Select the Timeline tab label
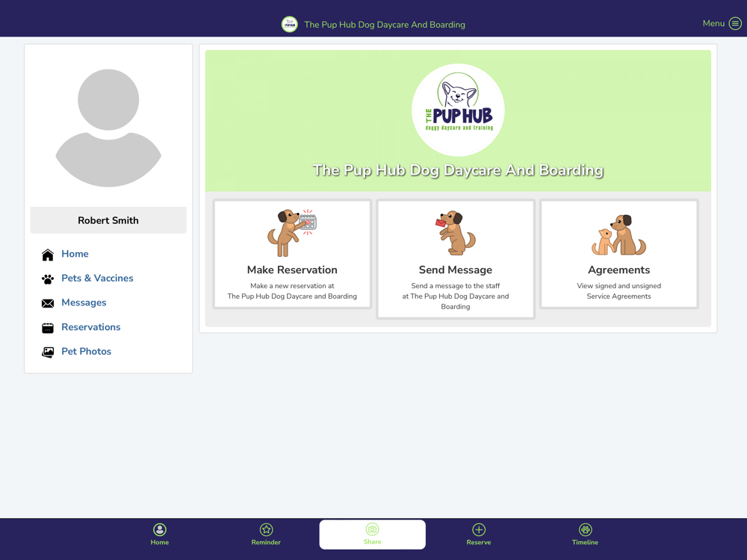This screenshot has height=560, width=747. tap(585, 542)
